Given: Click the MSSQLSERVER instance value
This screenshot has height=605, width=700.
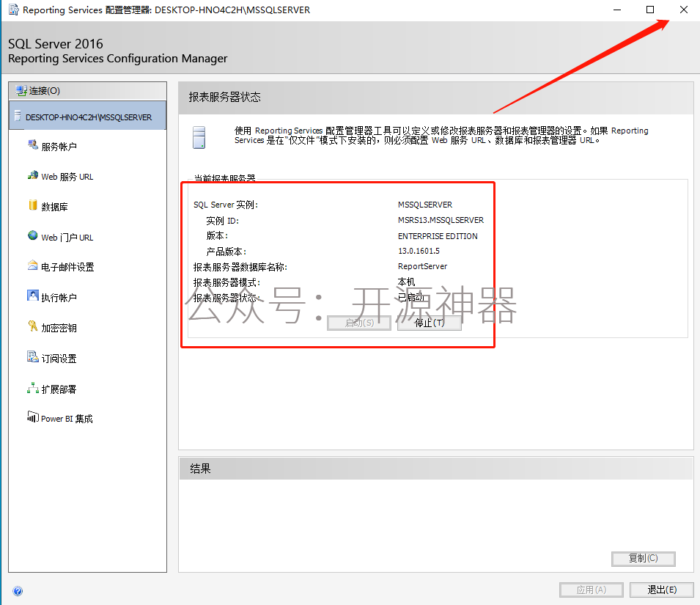Looking at the screenshot, I should tap(425, 205).
